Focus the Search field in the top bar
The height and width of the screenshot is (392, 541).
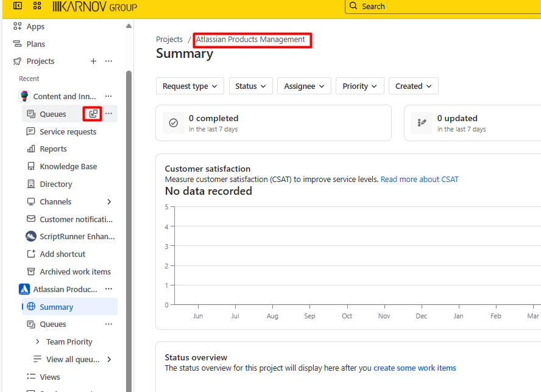pos(443,6)
